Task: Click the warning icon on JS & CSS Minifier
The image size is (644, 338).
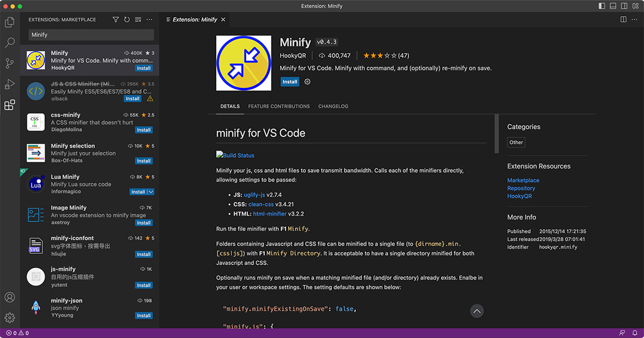Action: tap(150, 99)
